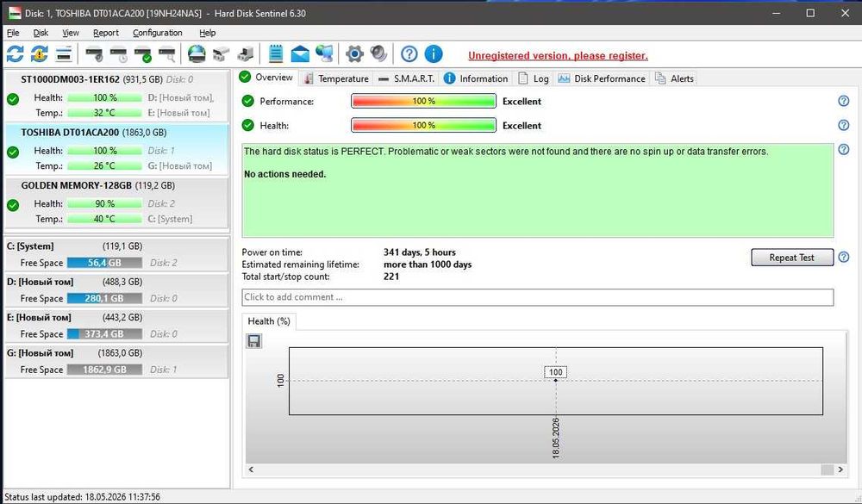Open the gear configuration icon

click(x=354, y=54)
